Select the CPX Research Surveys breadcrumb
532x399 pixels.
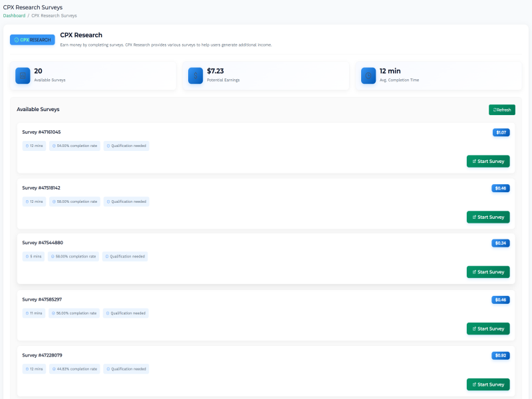click(55, 15)
